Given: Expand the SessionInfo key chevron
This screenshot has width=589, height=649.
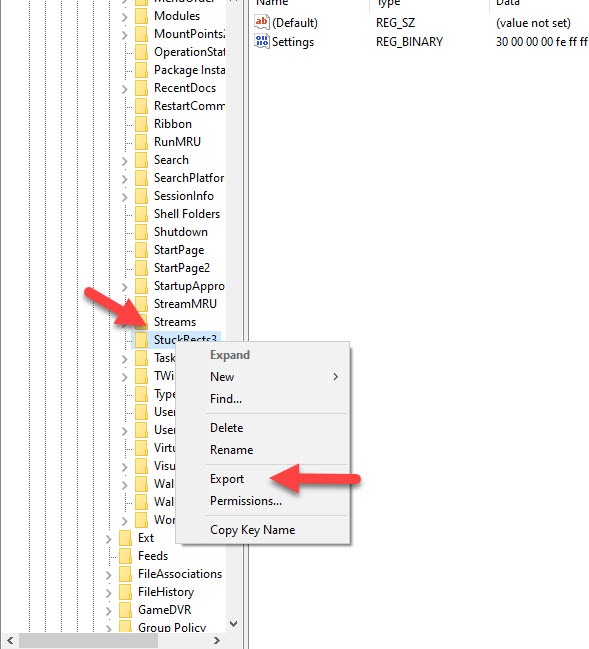Looking at the screenshot, I should 125,197.
